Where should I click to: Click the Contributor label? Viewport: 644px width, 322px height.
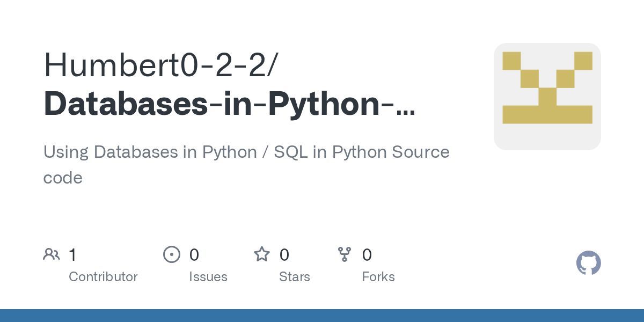103,277
